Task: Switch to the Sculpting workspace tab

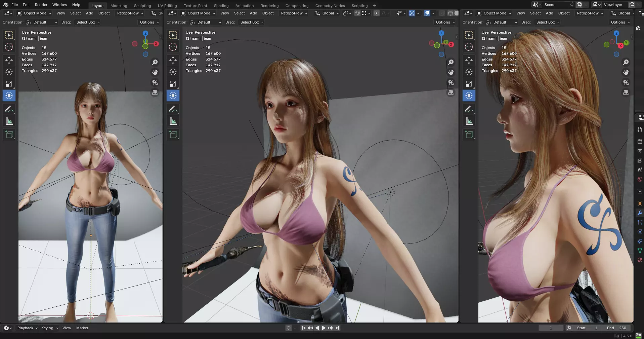Action: (142, 6)
